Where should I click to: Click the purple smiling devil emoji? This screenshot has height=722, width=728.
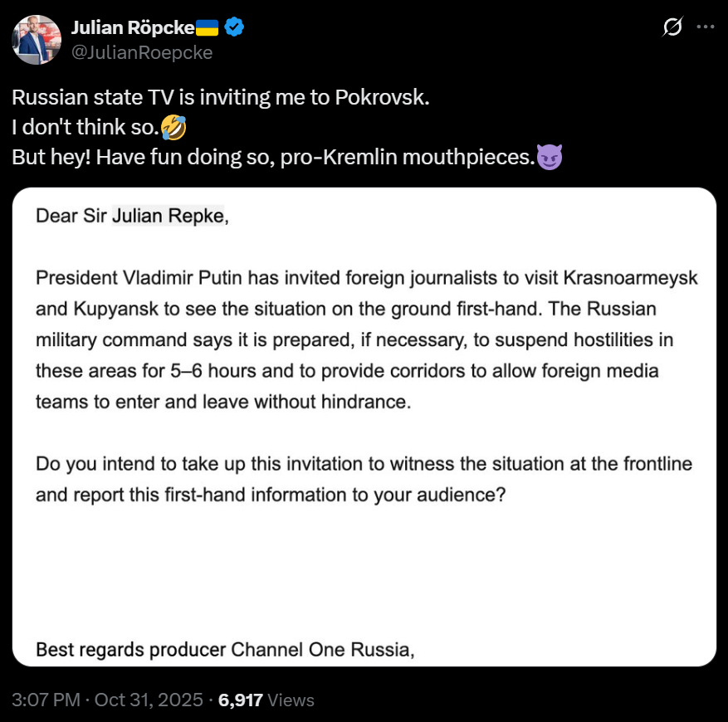(x=550, y=156)
